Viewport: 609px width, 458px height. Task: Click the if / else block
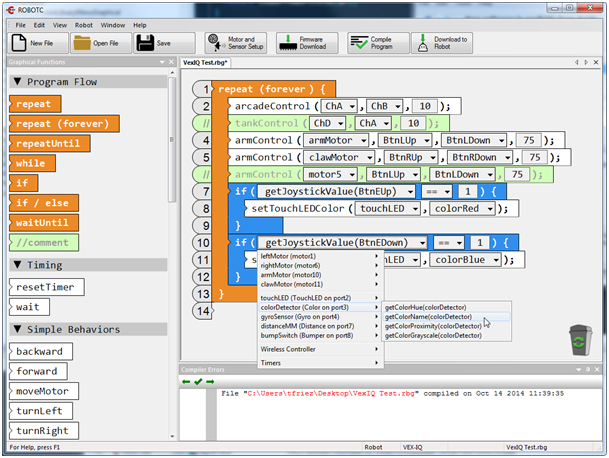(x=44, y=203)
